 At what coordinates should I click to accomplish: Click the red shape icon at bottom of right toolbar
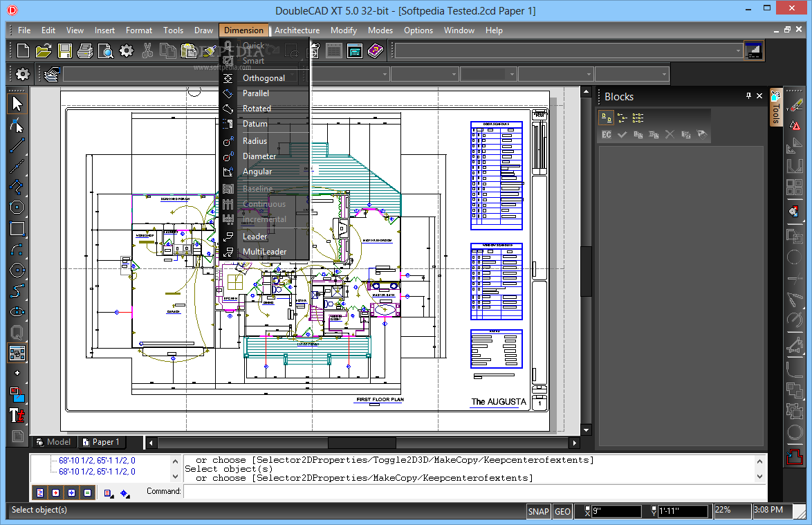pos(795,457)
